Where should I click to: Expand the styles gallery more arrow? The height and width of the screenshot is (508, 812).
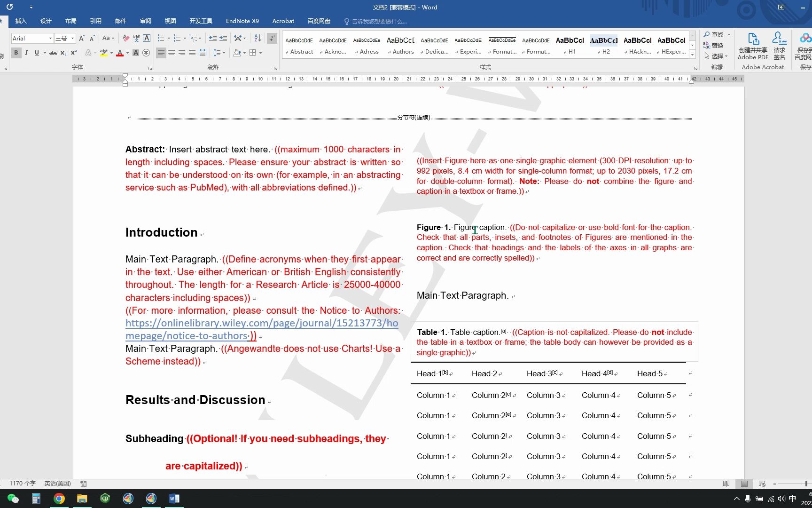point(693,55)
